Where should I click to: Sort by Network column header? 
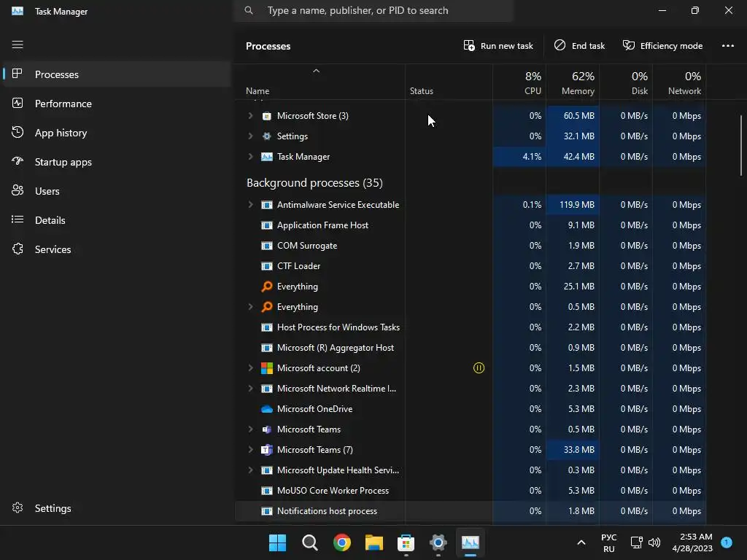[679, 82]
